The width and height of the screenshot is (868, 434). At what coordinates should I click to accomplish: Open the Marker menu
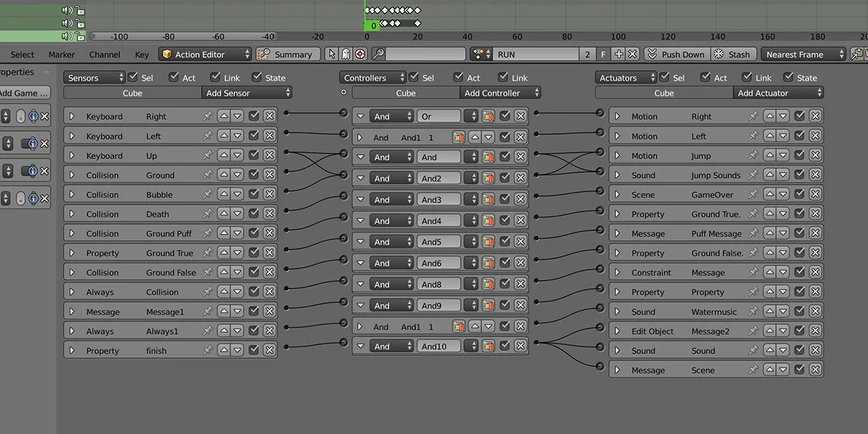pyautogui.click(x=61, y=54)
